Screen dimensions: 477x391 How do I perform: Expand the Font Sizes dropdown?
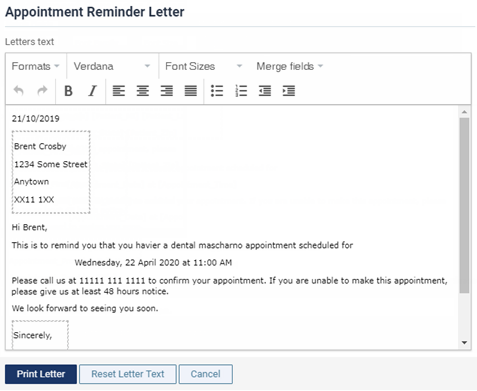203,66
